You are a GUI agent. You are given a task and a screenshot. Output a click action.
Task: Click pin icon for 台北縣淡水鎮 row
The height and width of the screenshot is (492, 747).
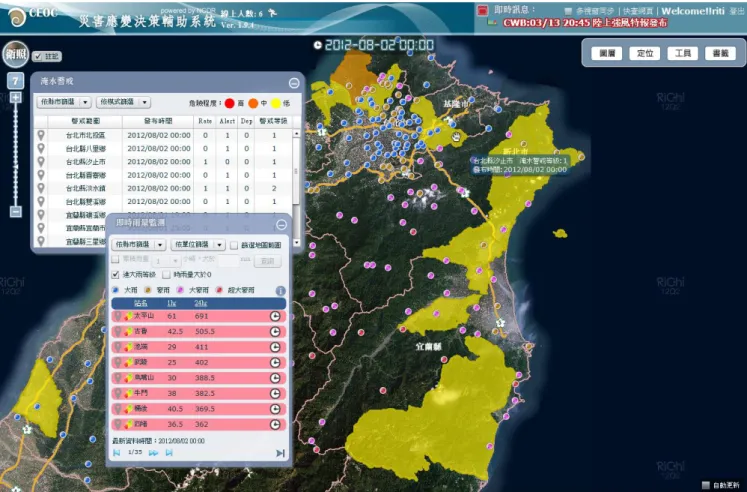pyautogui.click(x=41, y=189)
